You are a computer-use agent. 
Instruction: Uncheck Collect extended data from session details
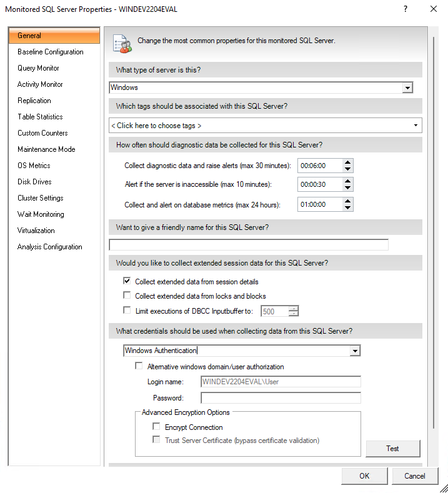[x=127, y=282]
